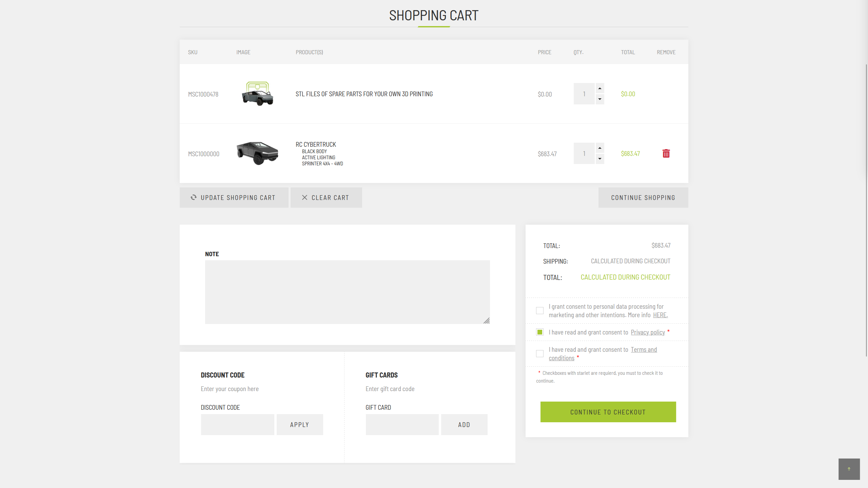The height and width of the screenshot is (488, 868).
Task: Enable marketing data processing consent checkbox
Action: pyautogui.click(x=540, y=310)
